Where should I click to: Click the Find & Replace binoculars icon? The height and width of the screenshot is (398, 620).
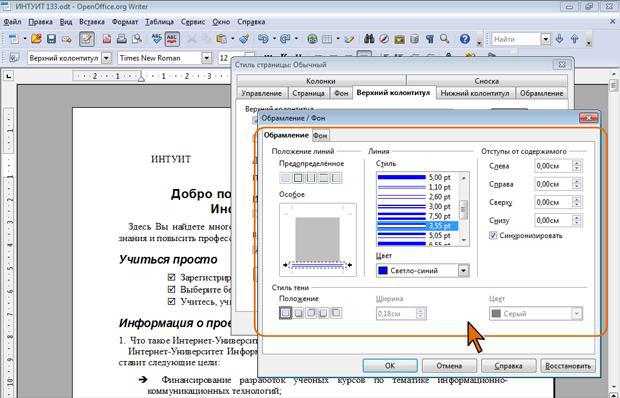[x=369, y=39]
